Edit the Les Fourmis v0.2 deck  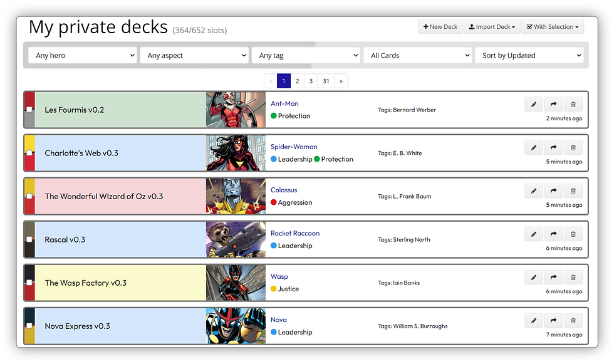pyautogui.click(x=533, y=105)
